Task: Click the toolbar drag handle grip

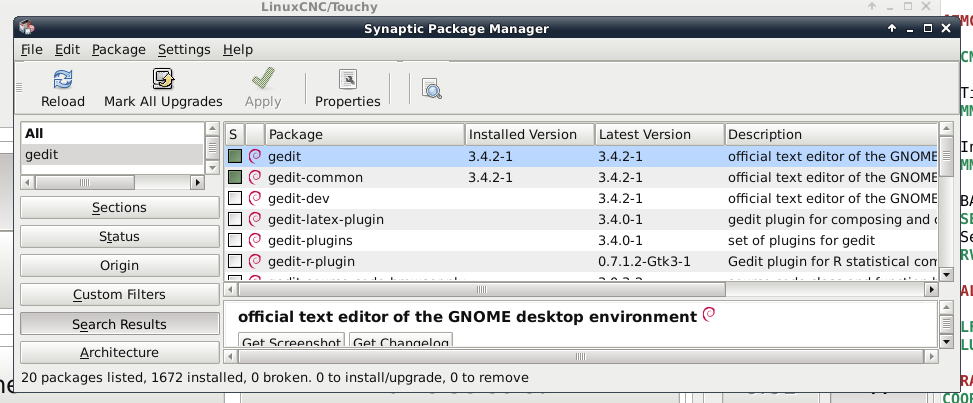Action: point(19,87)
